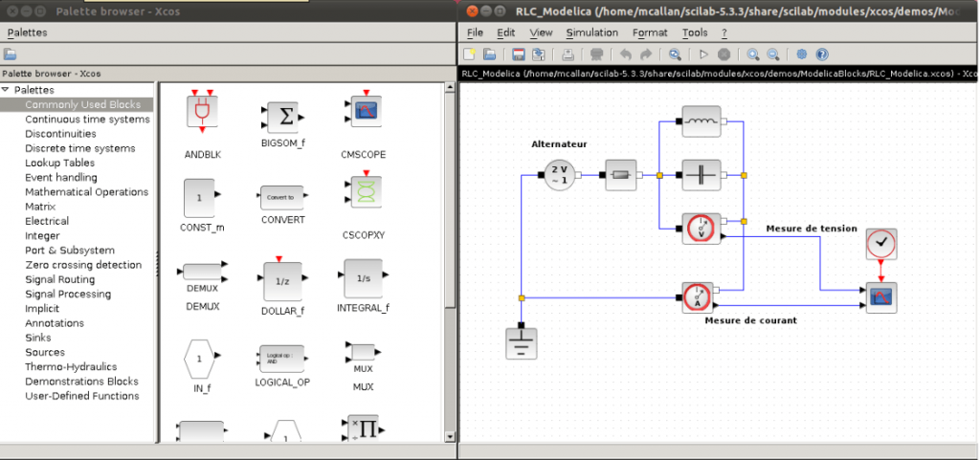Select Commonly Used Blocks palette
Viewport: 980px width, 460px height.
point(82,104)
